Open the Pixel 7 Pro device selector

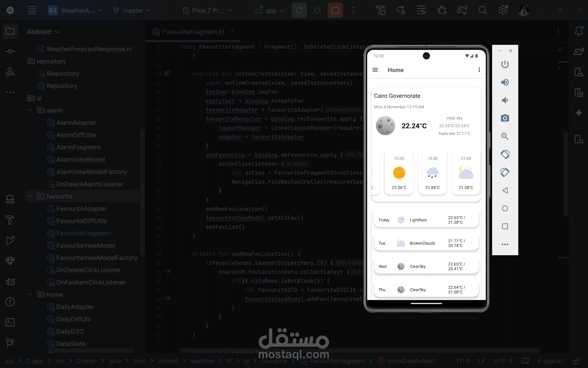pyautogui.click(x=208, y=10)
